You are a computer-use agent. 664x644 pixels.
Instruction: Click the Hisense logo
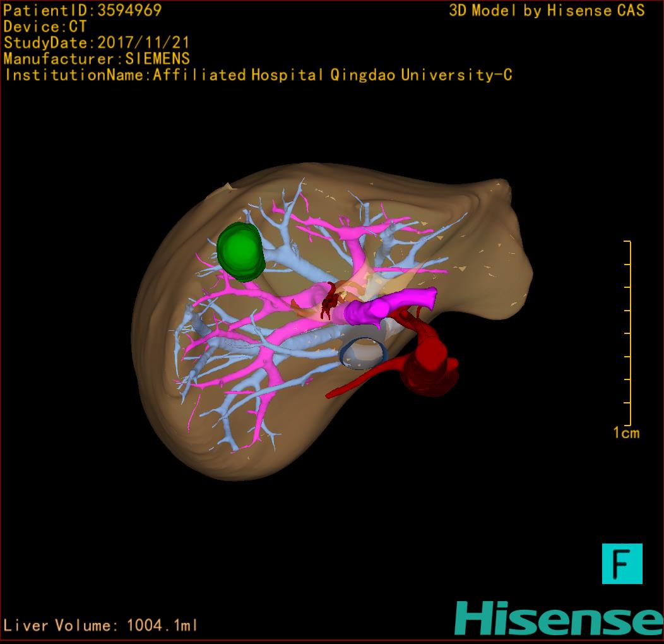[559, 618]
